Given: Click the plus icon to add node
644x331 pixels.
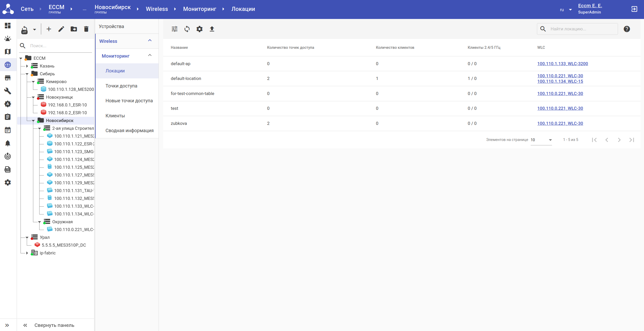Looking at the screenshot, I should tap(49, 29).
